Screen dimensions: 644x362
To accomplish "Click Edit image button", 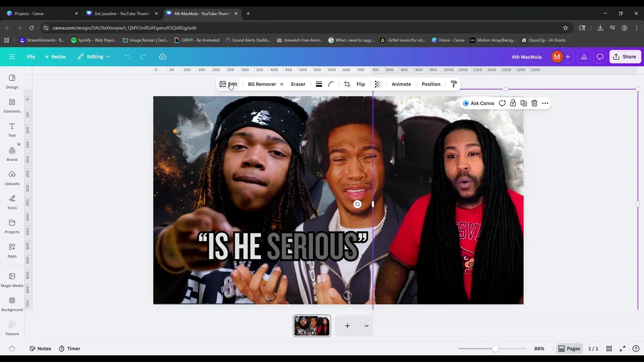I will click(x=228, y=84).
